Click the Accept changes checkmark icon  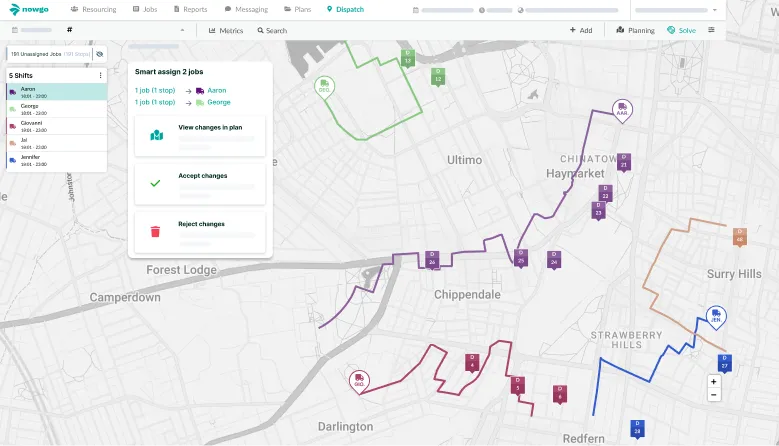(155, 183)
